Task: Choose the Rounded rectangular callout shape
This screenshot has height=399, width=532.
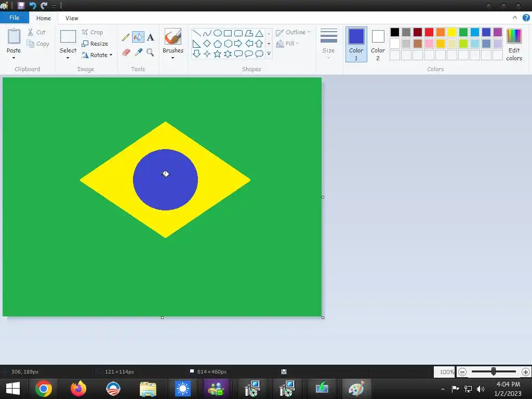Action: [238, 54]
